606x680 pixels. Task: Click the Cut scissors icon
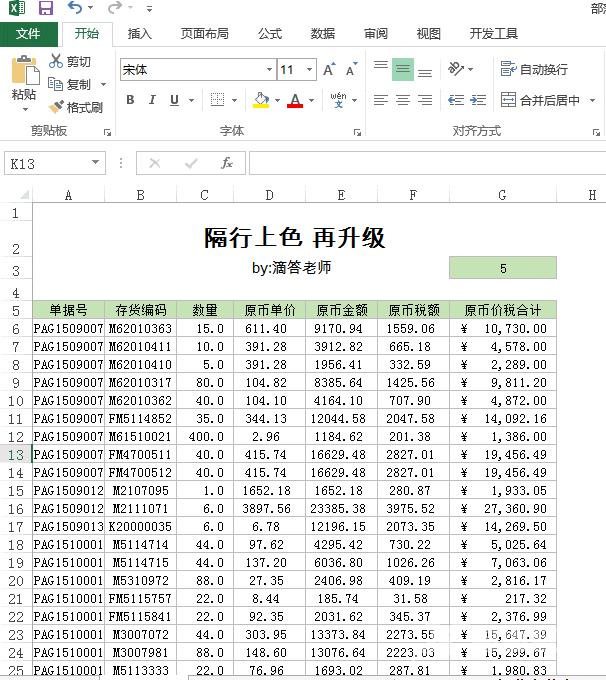click(56, 62)
